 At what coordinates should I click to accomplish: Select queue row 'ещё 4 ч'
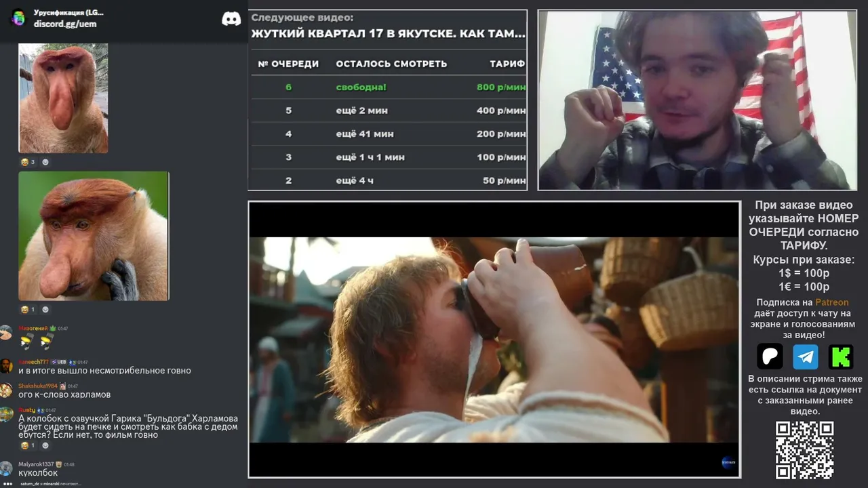coord(389,180)
